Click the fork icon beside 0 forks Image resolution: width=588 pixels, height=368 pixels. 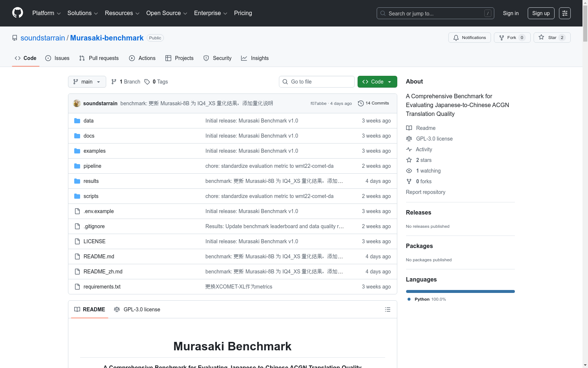coord(409,181)
